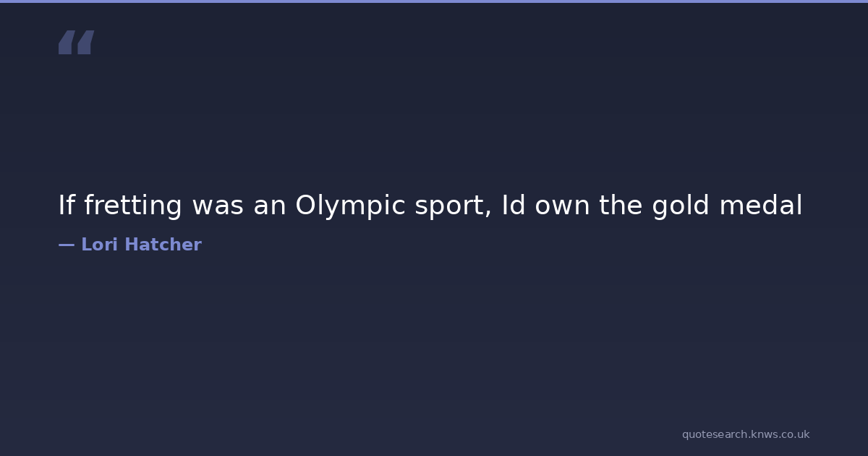Click the word "If" starting the quote
The width and height of the screenshot is (868, 456).
(67, 206)
